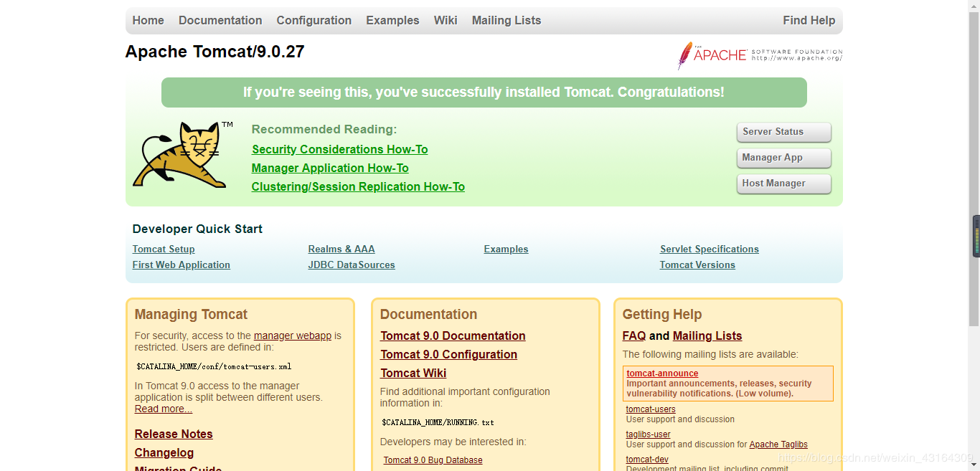Open First Web Application link
980x471 pixels.
(182, 265)
